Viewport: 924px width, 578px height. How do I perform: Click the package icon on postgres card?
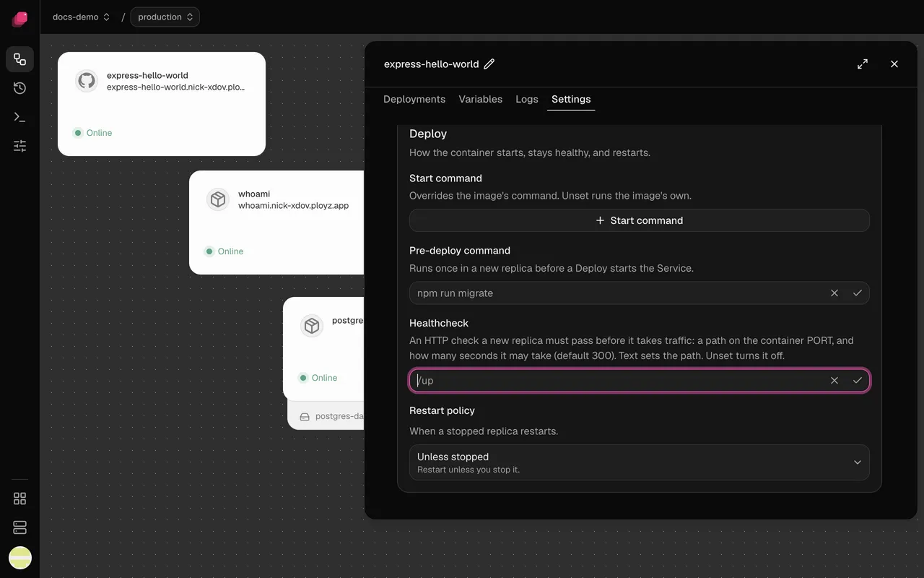point(312,326)
